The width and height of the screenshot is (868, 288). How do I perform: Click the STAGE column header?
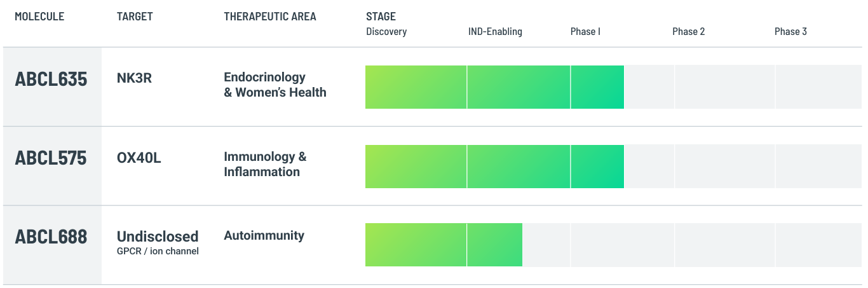tap(381, 17)
